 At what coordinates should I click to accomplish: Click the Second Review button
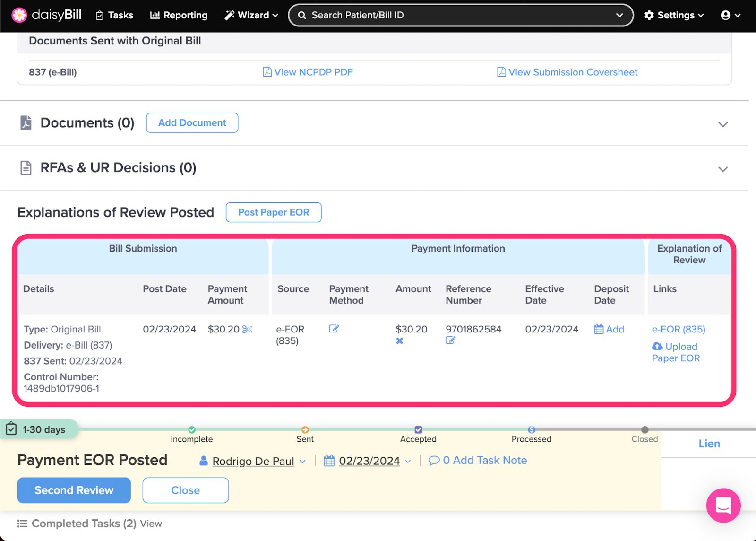(74, 490)
